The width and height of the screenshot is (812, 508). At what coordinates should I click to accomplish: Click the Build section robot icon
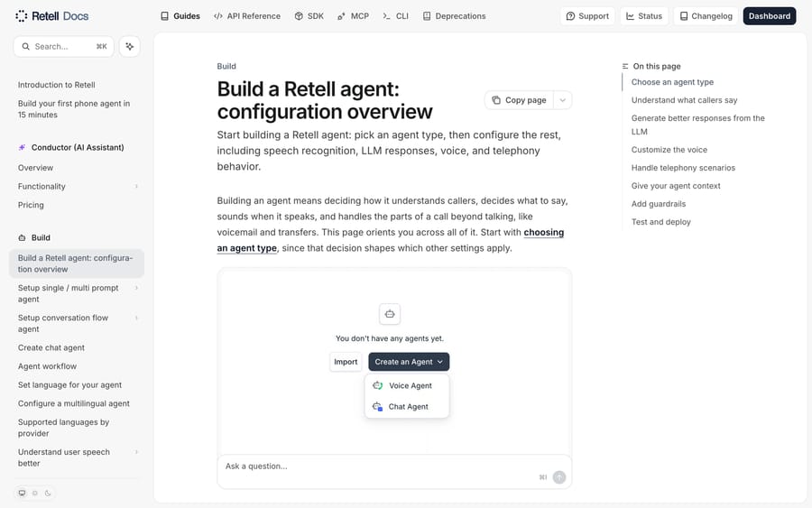[x=22, y=237]
